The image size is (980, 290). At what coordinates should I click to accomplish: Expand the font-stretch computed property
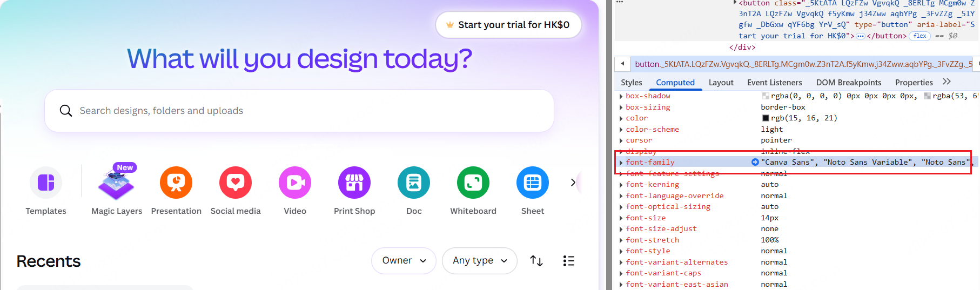pos(621,240)
